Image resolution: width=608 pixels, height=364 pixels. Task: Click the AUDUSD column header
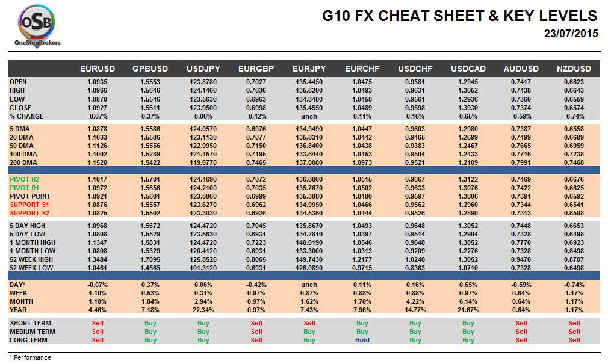click(521, 69)
